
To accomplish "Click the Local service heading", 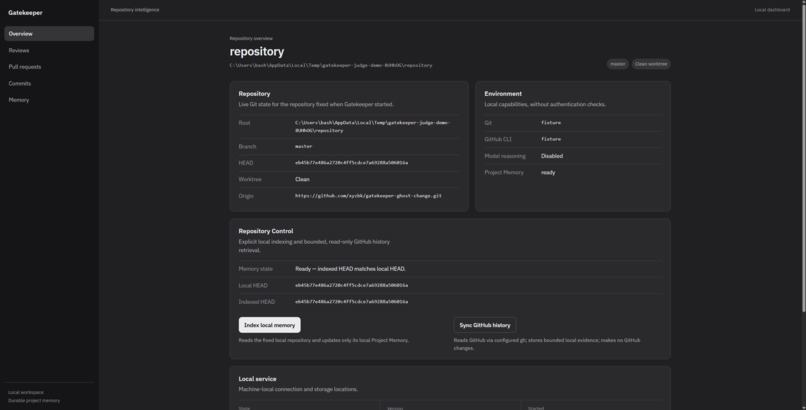I will tap(257, 379).
